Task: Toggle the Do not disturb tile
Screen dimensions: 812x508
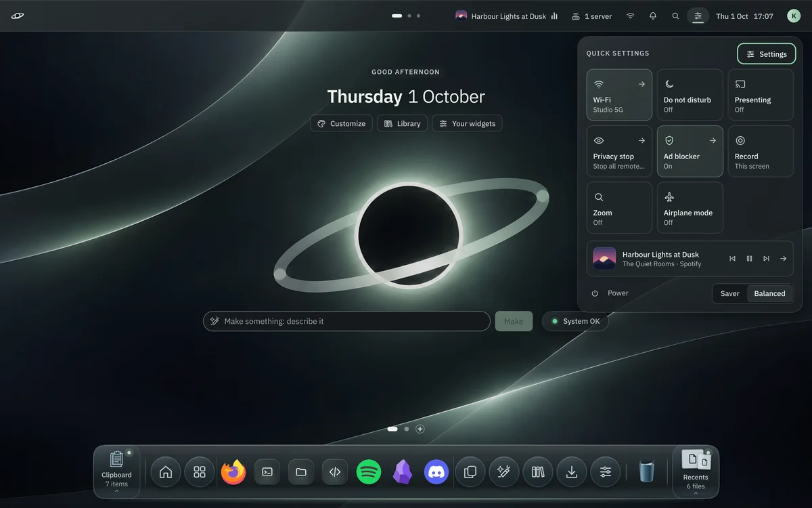Action: point(690,95)
